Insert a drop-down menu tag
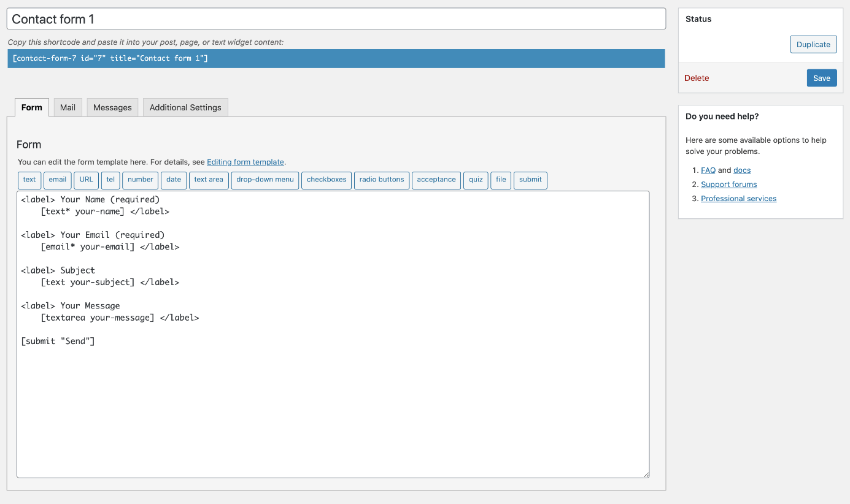This screenshot has height=504, width=850. pyautogui.click(x=265, y=180)
